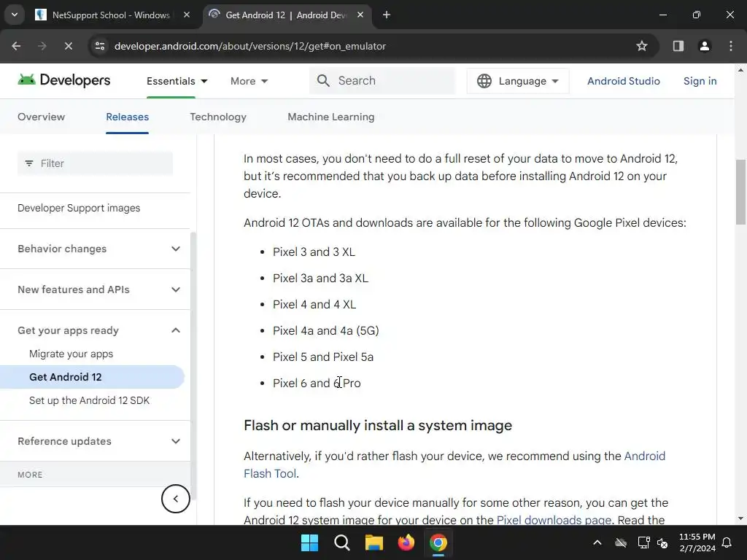Select Get Android 12 in sidebar
747x560 pixels.
pos(92,377)
